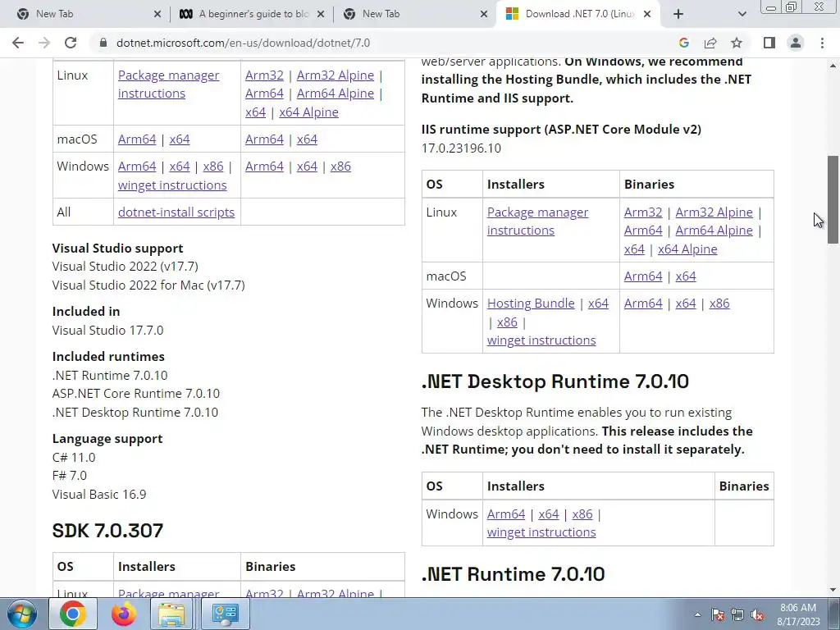
Task: Close the first New Tab
Action: coord(157,14)
